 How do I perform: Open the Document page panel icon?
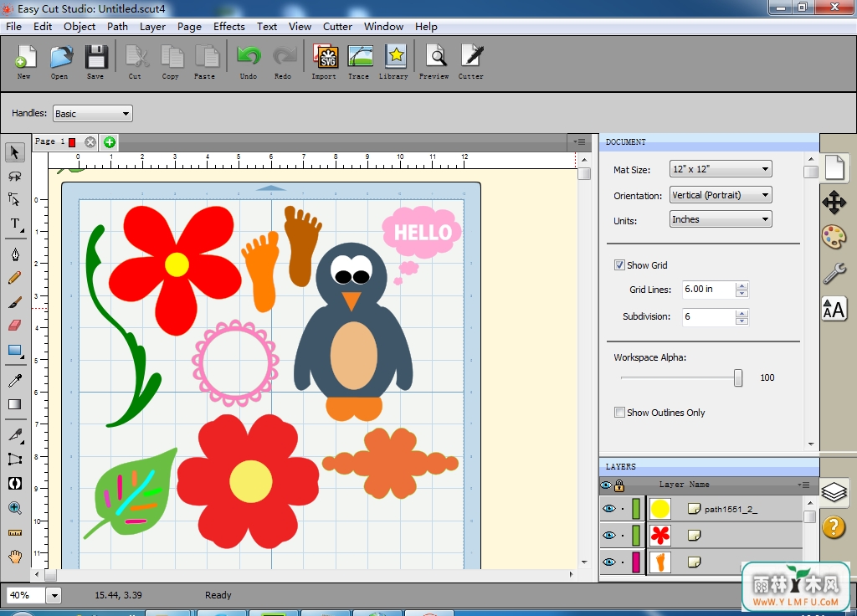pos(834,167)
